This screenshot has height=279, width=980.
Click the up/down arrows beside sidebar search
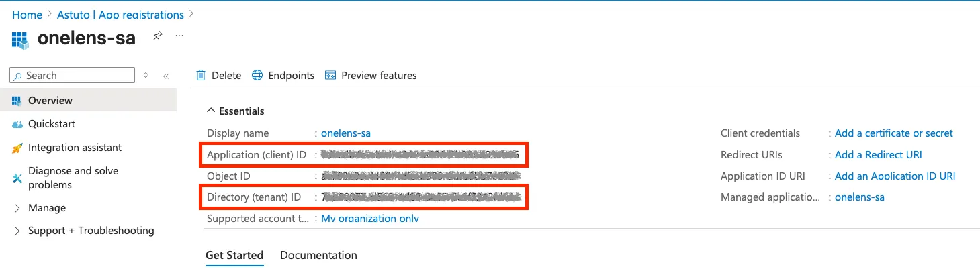[146, 76]
